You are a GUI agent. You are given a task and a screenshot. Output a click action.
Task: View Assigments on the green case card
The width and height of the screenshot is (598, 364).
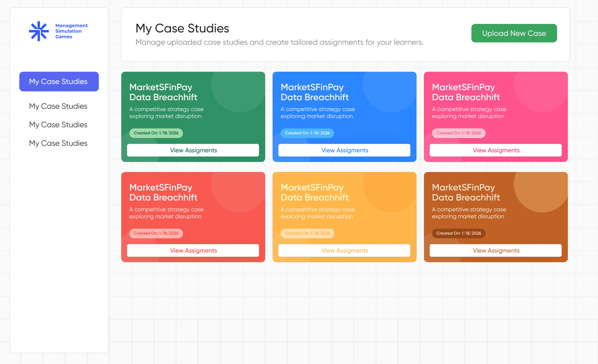coord(193,150)
